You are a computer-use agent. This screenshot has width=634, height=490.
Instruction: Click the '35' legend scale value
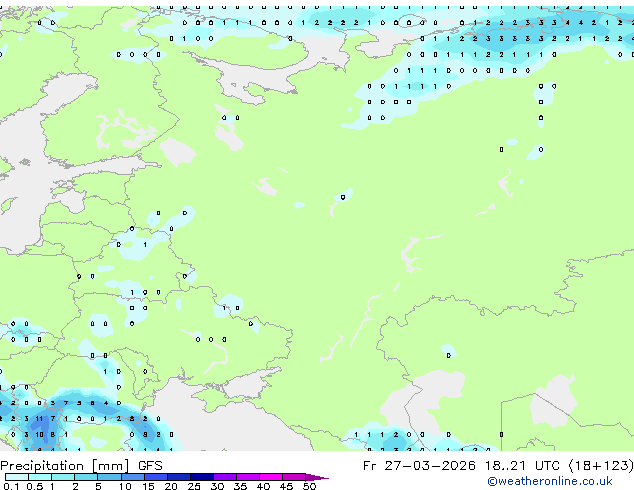[240, 486]
